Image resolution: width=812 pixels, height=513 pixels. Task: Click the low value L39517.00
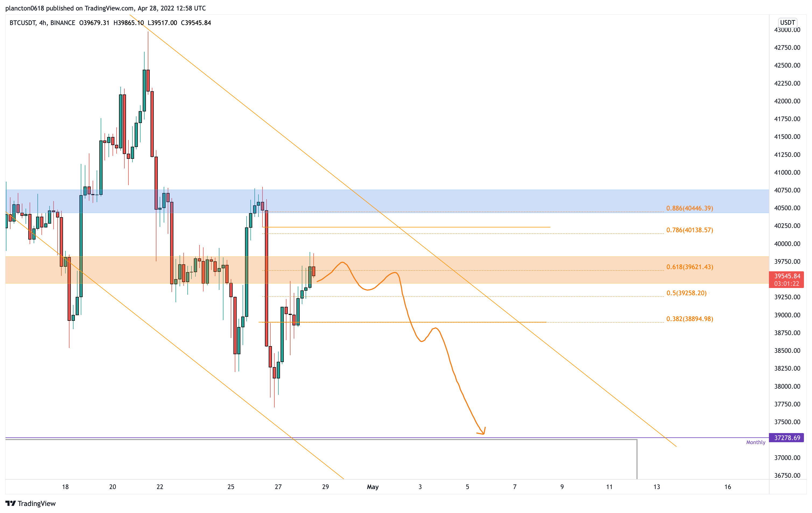[162, 23]
